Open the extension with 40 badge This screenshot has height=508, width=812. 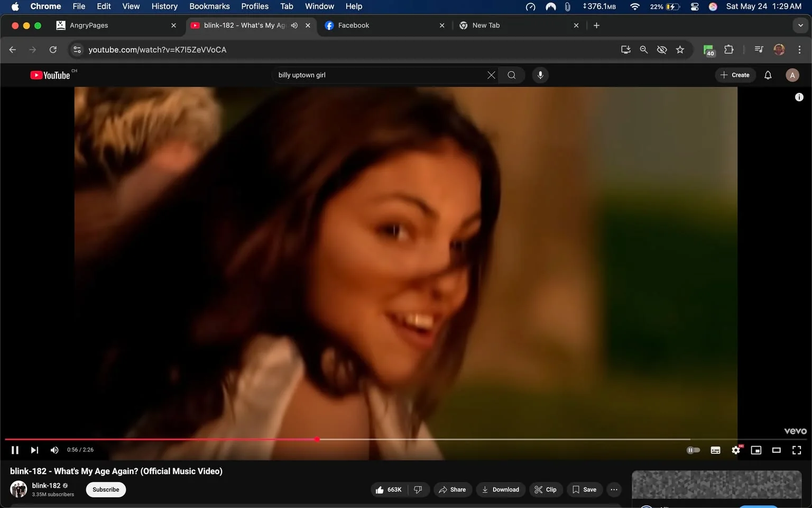(709, 50)
